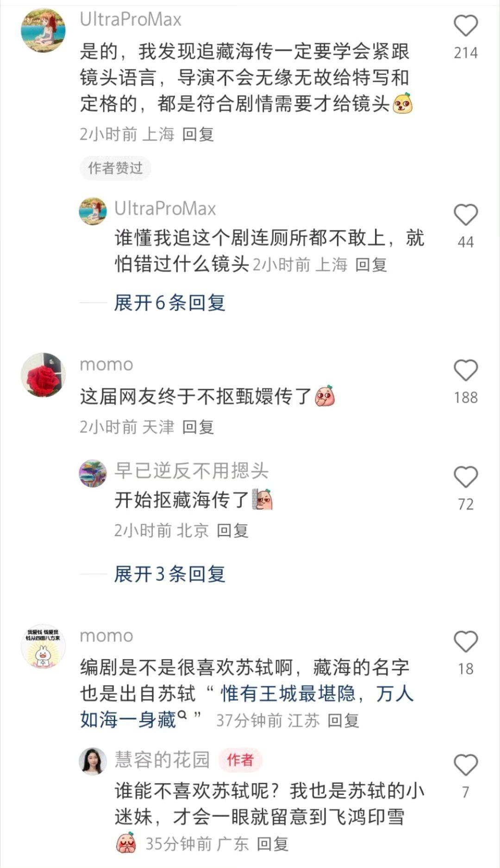Reply to the author's comment from 广东

(x=273, y=844)
